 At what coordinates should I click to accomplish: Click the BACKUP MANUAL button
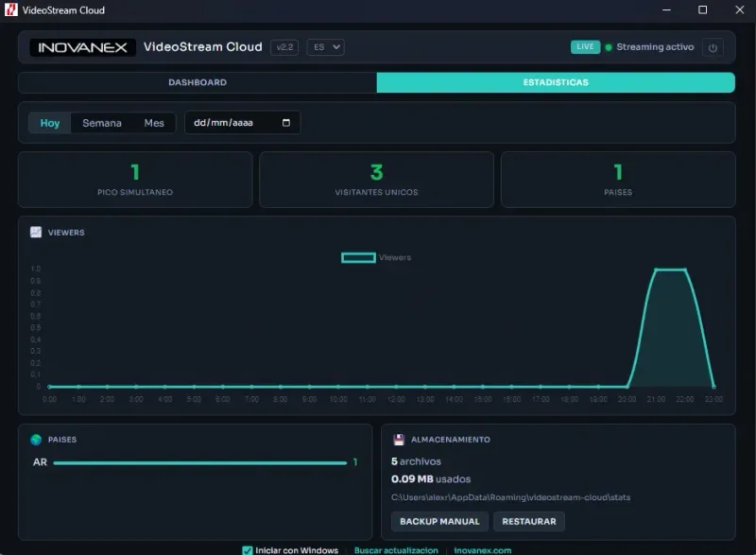pos(439,521)
